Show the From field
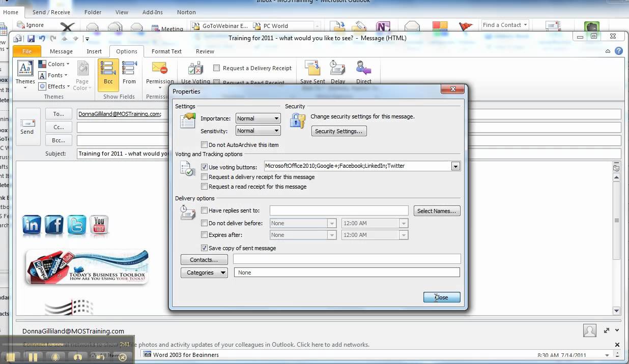The width and height of the screenshot is (629, 364). (129, 74)
